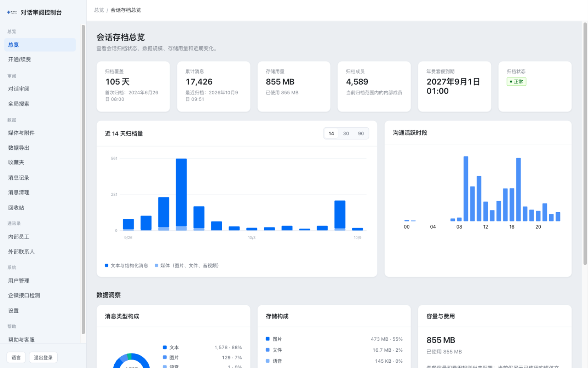Go to 用户管理
588x368 pixels.
[x=40, y=281]
